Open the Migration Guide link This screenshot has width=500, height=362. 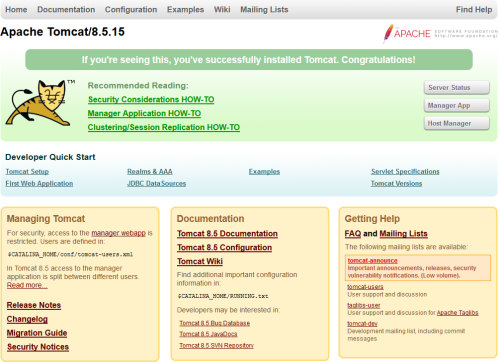tap(37, 333)
